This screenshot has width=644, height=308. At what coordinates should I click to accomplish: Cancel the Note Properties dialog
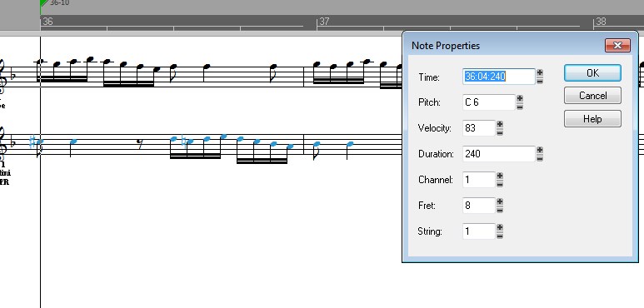[x=592, y=96]
